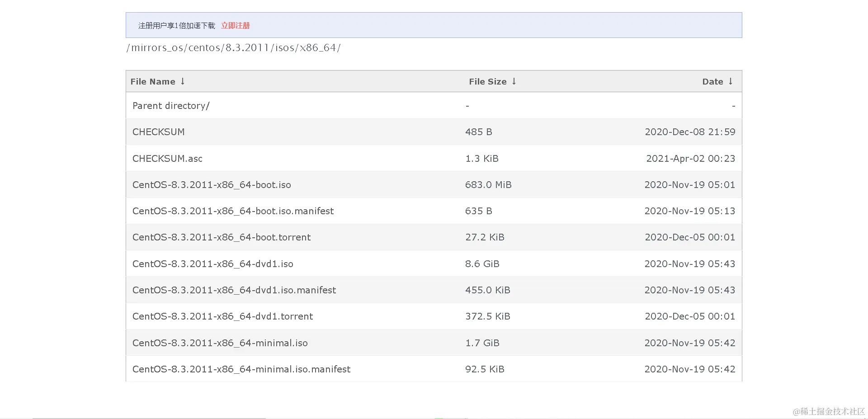Click date 2020-Dec-08 21:59
Viewport: 868px width, 419px height.
click(690, 132)
